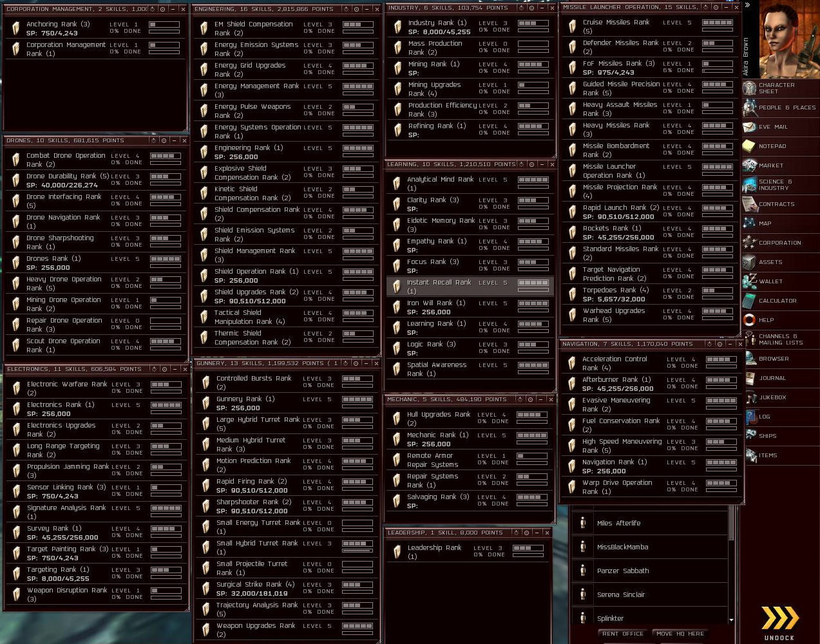Open Science & Industry
The width and height of the screenshot is (820, 644).
(x=780, y=185)
